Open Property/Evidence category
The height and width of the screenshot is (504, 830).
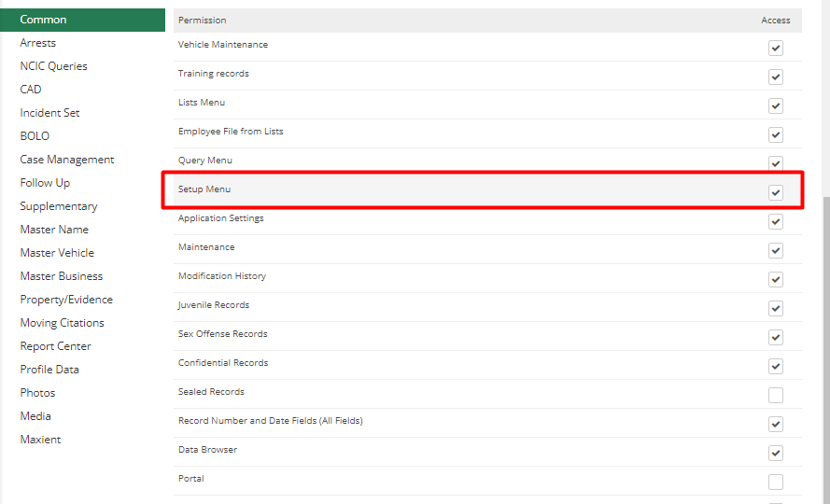66,299
